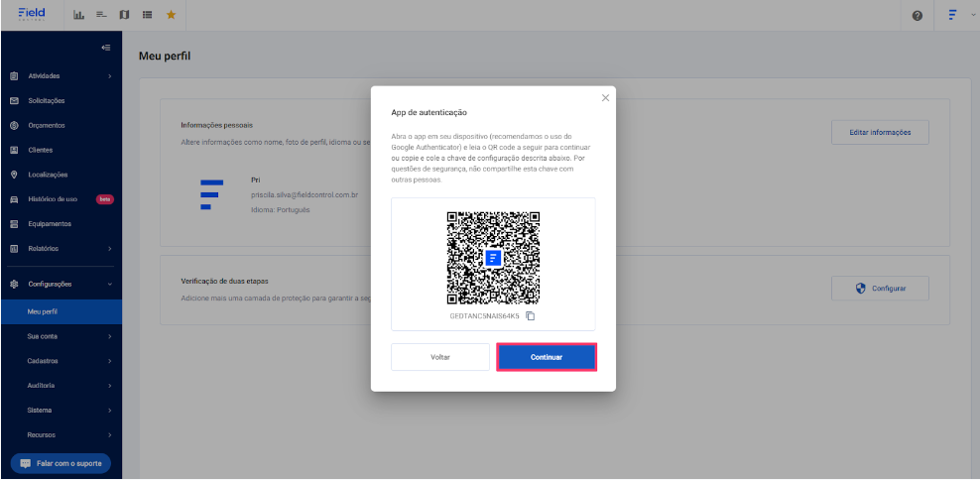This screenshot has width=980, height=480.
Task: Click the App de autenticação dialog title
Action: (x=429, y=112)
